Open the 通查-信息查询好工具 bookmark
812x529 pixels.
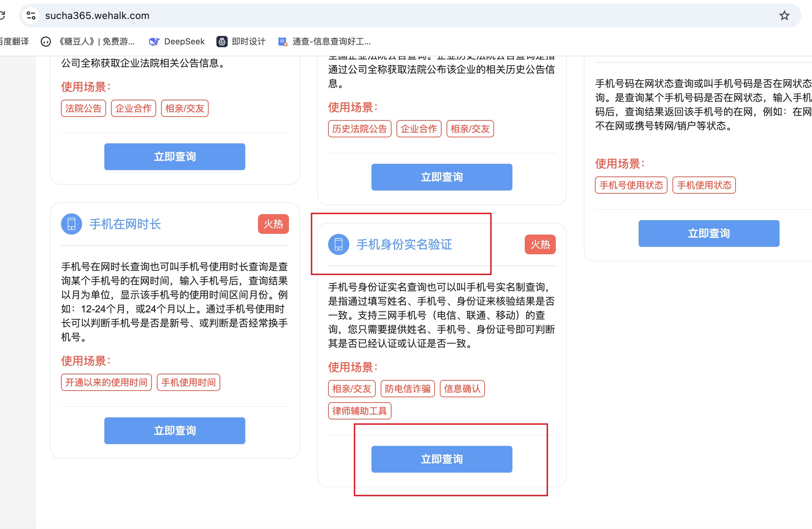[x=325, y=42]
